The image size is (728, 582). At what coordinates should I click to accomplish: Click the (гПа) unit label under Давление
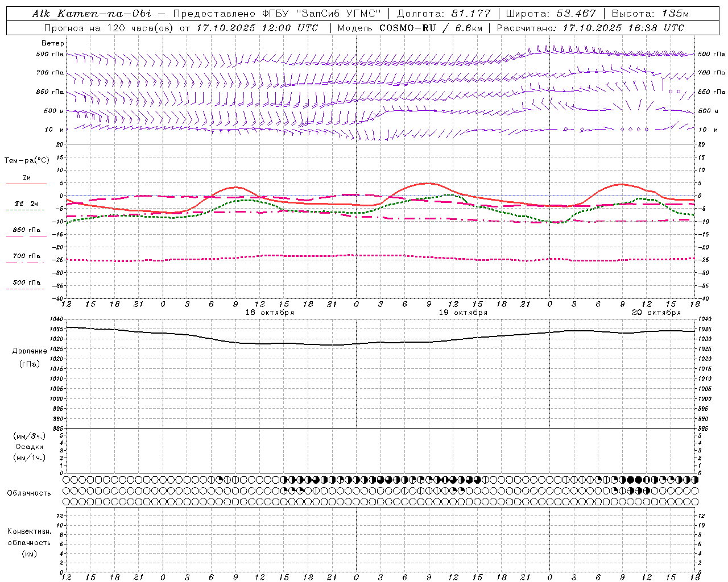(x=30, y=364)
